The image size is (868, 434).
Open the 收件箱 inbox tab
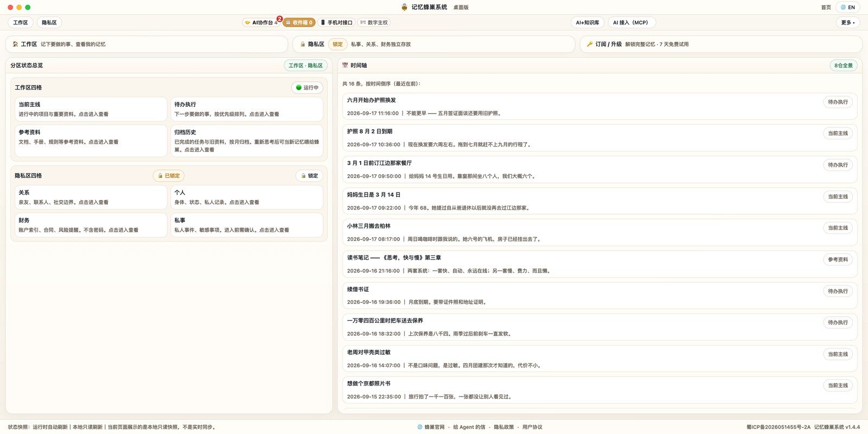click(299, 23)
